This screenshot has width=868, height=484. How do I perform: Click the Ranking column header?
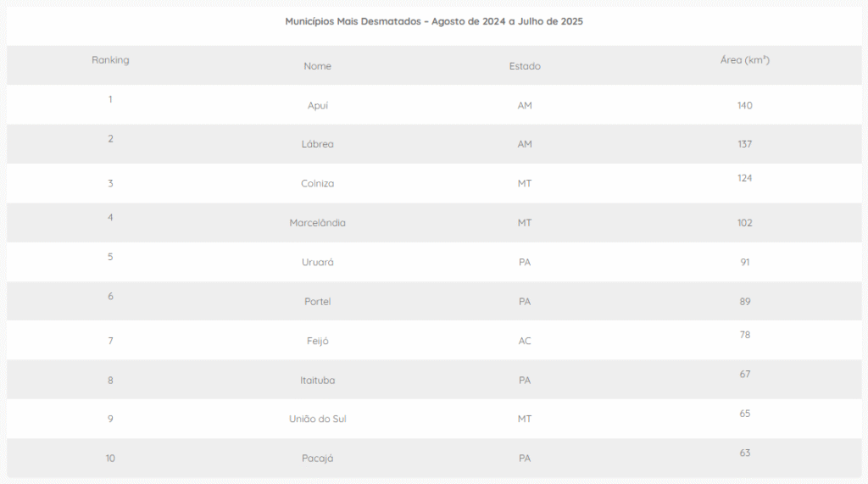110,60
